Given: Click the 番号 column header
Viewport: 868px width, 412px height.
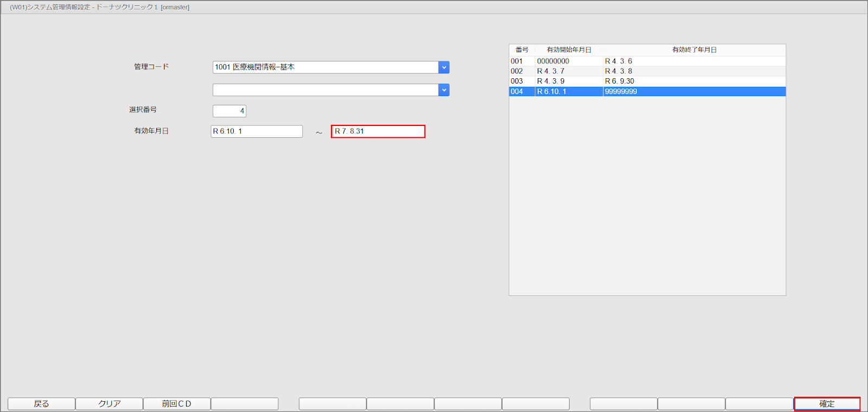Looking at the screenshot, I should tap(522, 50).
